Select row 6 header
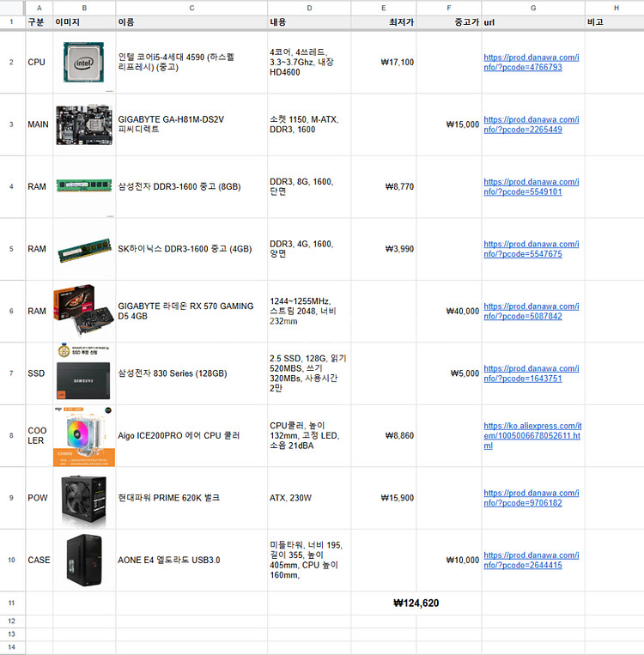Viewport: 644px width, 655px height. (x=12, y=312)
